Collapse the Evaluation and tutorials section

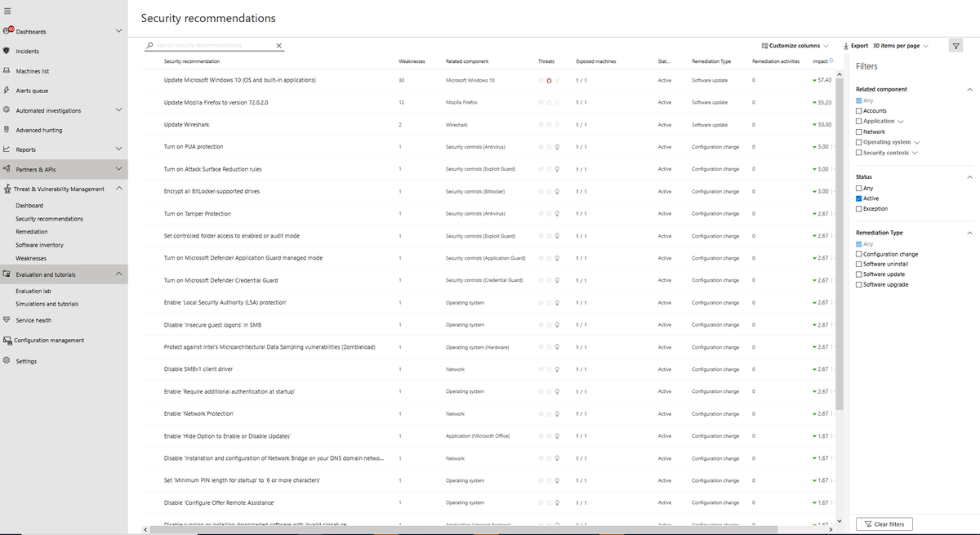pyautogui.click(x=118, y=274)
